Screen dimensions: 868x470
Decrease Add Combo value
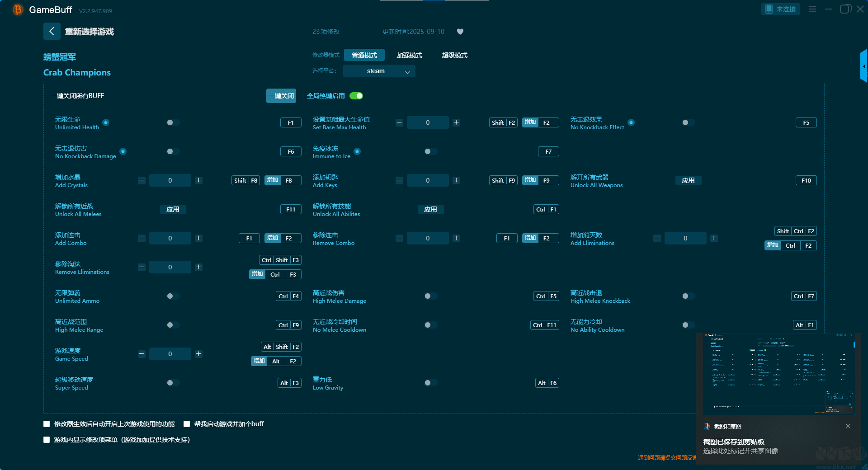[142, 238]
